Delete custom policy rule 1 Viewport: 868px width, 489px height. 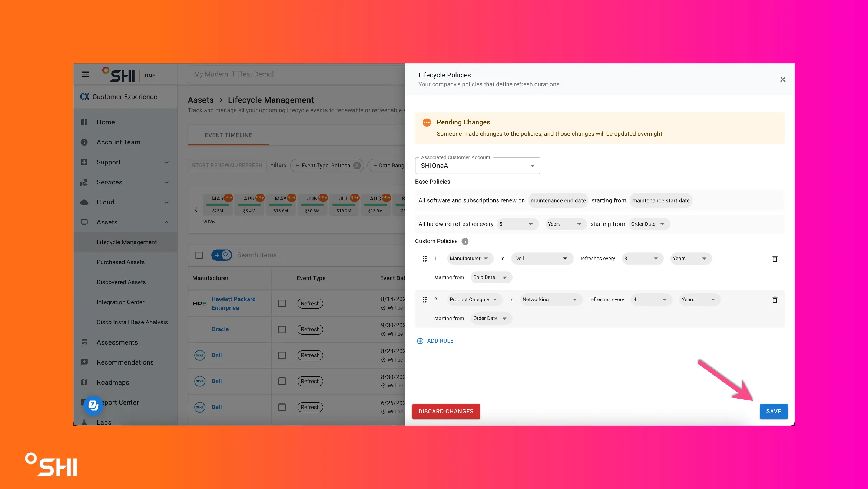[x=775, y=259]
